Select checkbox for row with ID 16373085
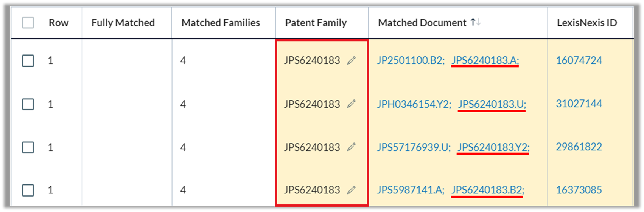 point(28,190)
